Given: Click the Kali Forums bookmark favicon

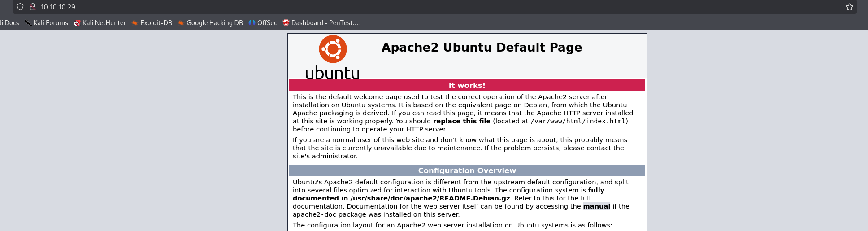Looking at the screenshot, I should [x=28, y=23].
